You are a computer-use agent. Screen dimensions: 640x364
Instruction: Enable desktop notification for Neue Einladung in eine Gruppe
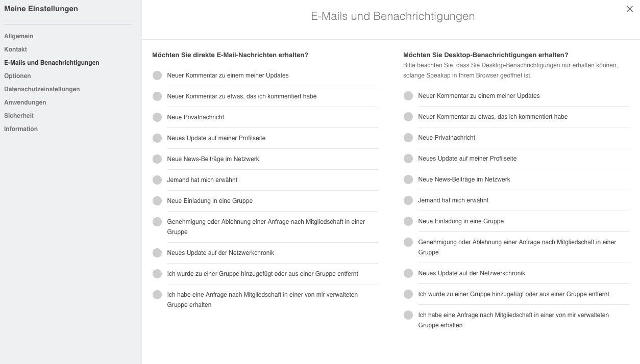click(x=408, y=221)
